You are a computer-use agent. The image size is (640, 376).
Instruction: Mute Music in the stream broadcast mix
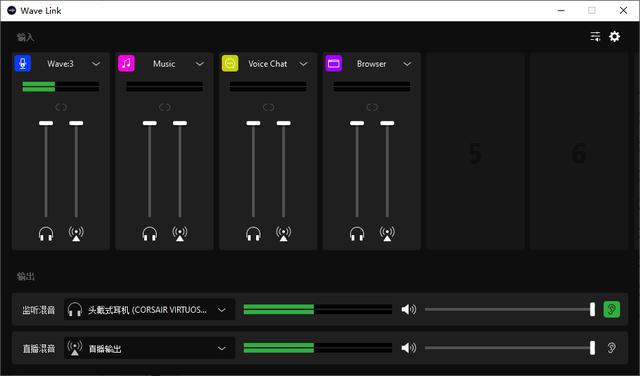(180, 234)
